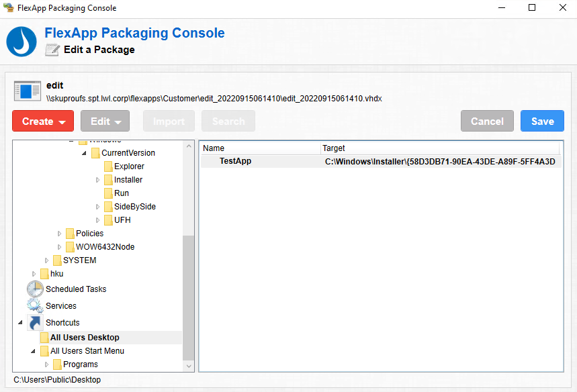Open the Edit dropdown menu
This screenshot has height=392, width=577.
coord(105,121)
